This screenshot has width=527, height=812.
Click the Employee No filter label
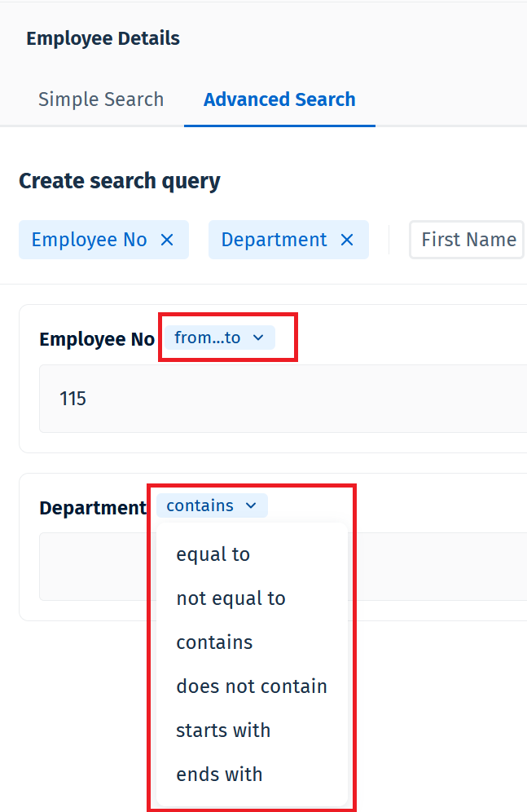[x=96, y=338]
